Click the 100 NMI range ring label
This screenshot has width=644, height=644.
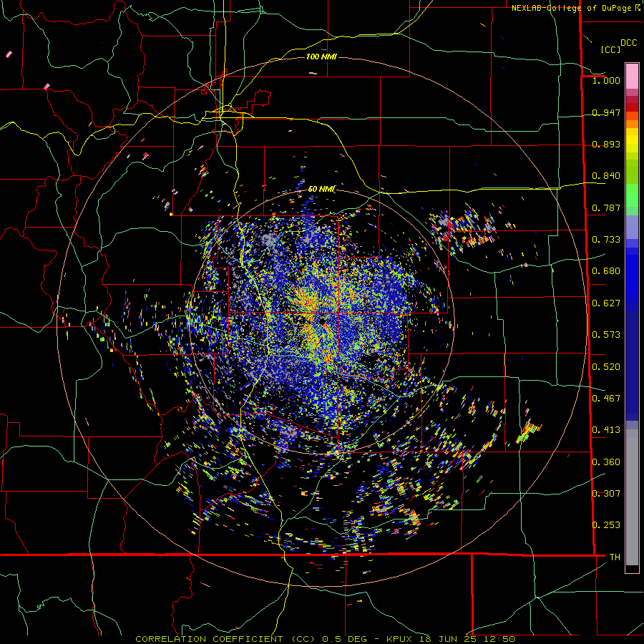tap(321, 57)
